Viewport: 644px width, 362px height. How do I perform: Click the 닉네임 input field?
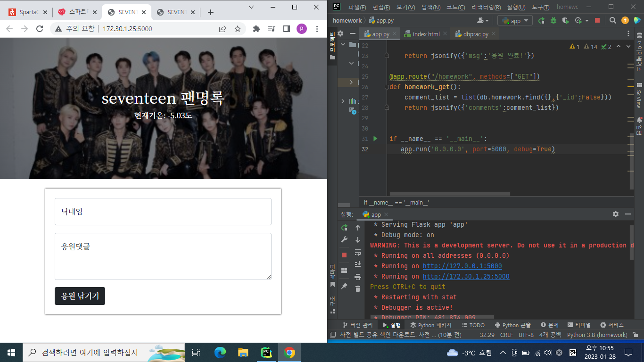coord(163,212)
